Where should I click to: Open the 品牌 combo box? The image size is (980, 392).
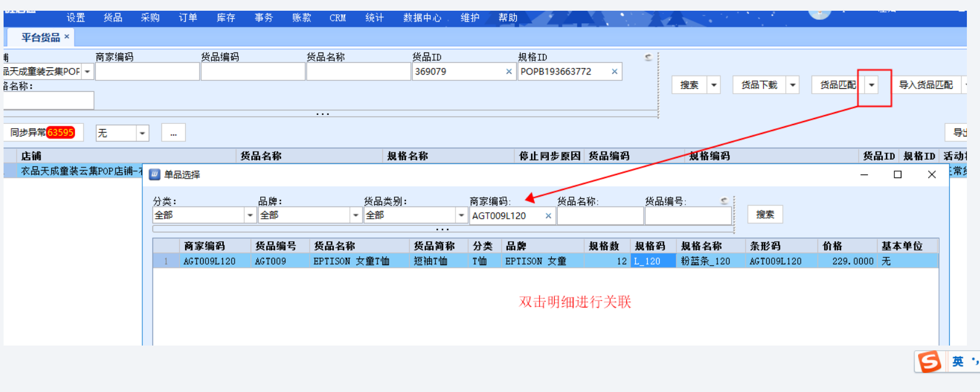(x=355, y=215)
